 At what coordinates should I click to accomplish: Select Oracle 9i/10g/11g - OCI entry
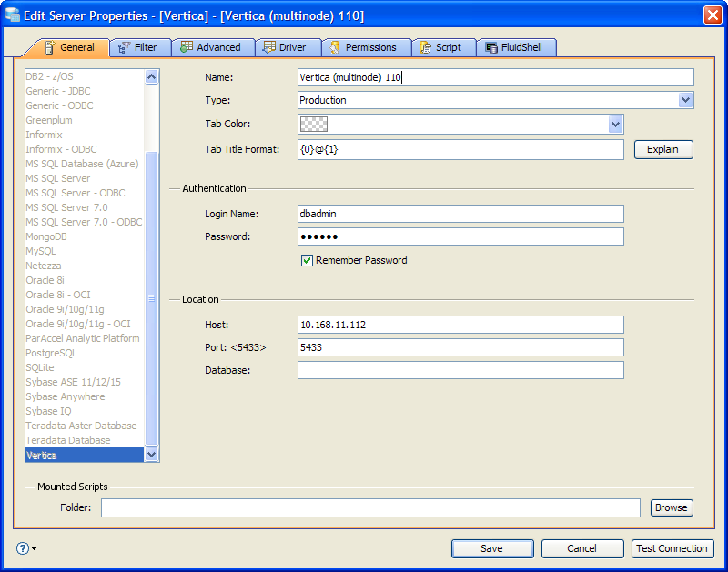pyautogui.click(x=85, y=324)
